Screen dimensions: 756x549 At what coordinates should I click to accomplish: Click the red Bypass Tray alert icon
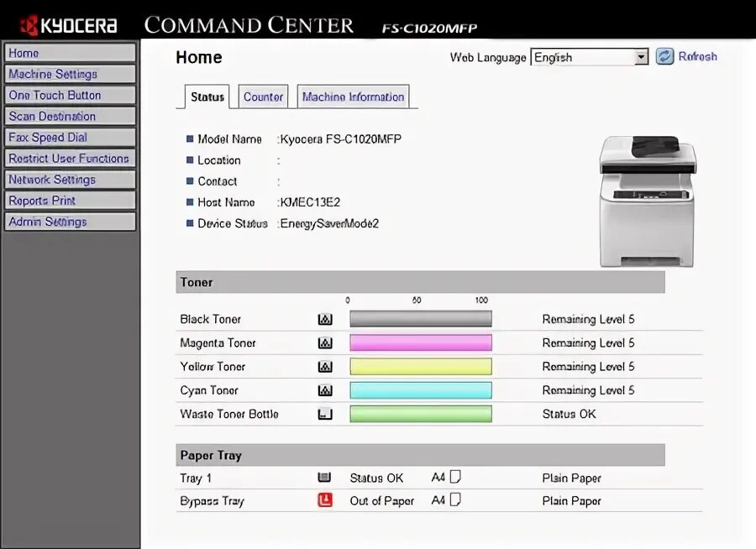point(325,499)
